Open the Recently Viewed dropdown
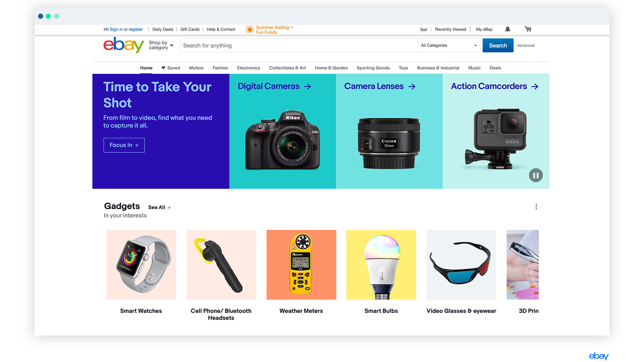The image size is (644, 362). (450, 29)
